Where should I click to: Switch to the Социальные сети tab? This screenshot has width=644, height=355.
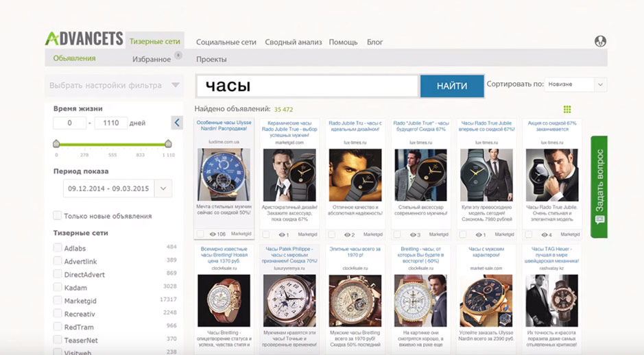pyautogui.click(x=226, y=42)
